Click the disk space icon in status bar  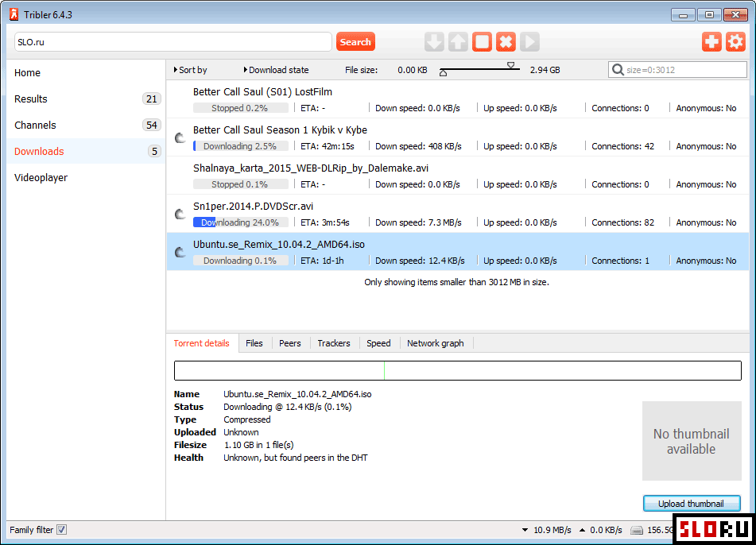tap(637, 530)
